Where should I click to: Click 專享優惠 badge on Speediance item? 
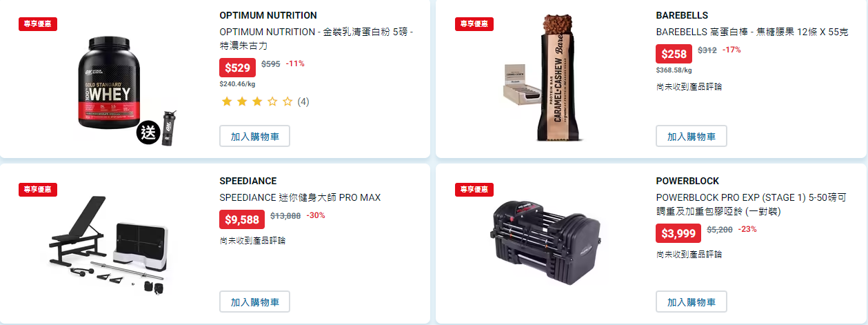38,190
